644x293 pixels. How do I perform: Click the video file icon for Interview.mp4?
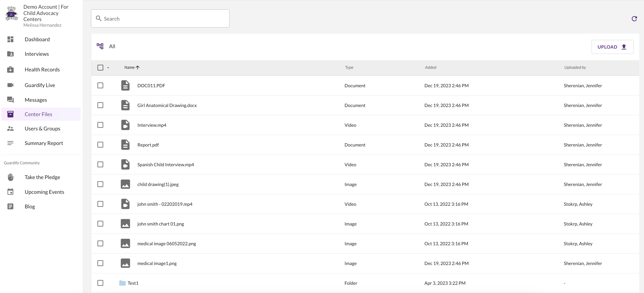point(125,125)
